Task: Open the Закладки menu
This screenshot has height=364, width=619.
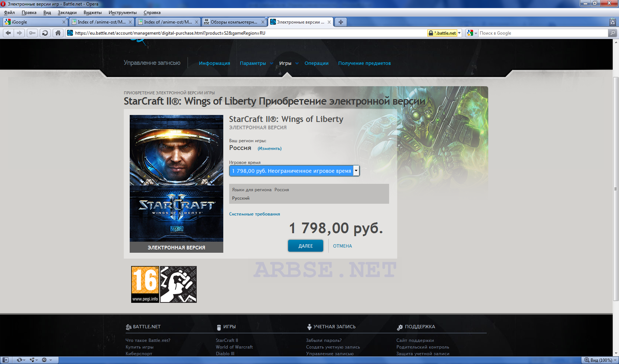Action: tap(67, 13)
